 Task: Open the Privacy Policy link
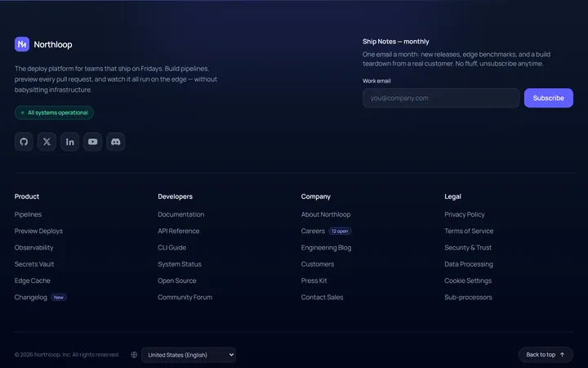[x=464, y=214]
